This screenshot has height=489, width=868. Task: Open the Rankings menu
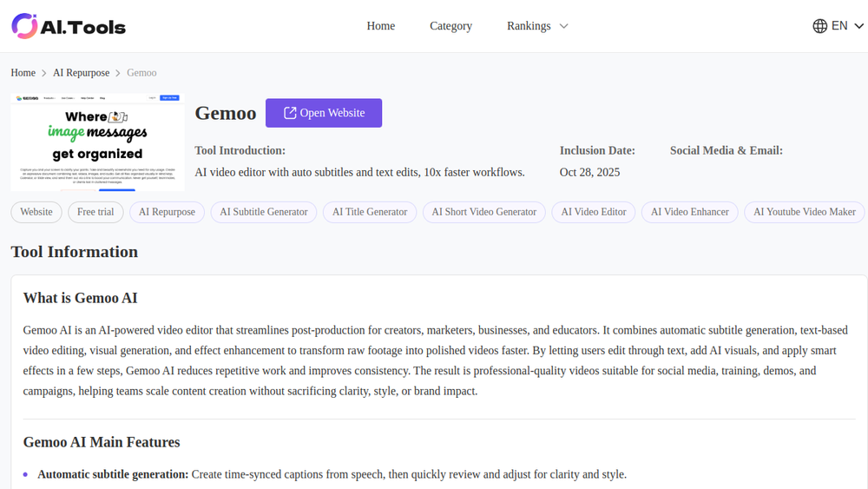529,26
